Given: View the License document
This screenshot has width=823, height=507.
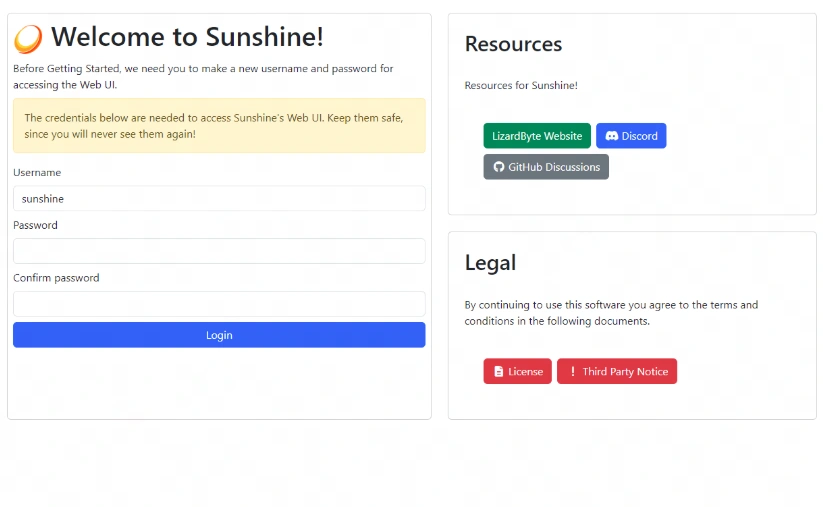Looking at the screenshot, I should [x=518, y=372].
